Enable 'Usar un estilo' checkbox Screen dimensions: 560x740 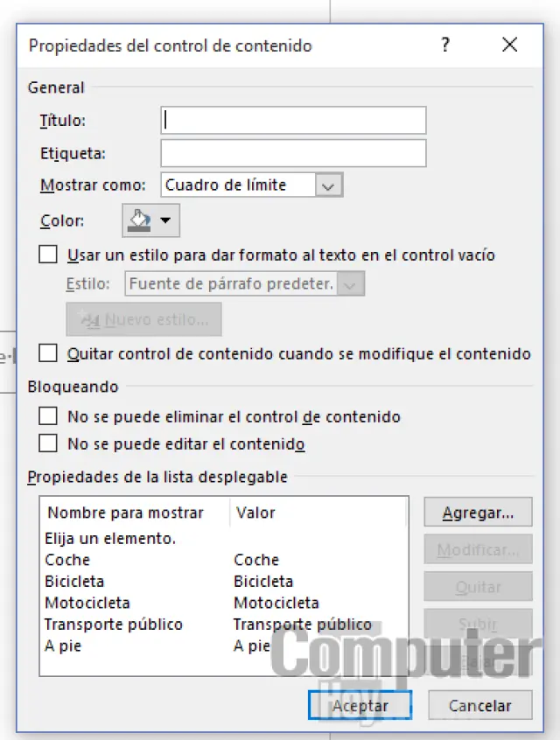click(x=49, y=255)
